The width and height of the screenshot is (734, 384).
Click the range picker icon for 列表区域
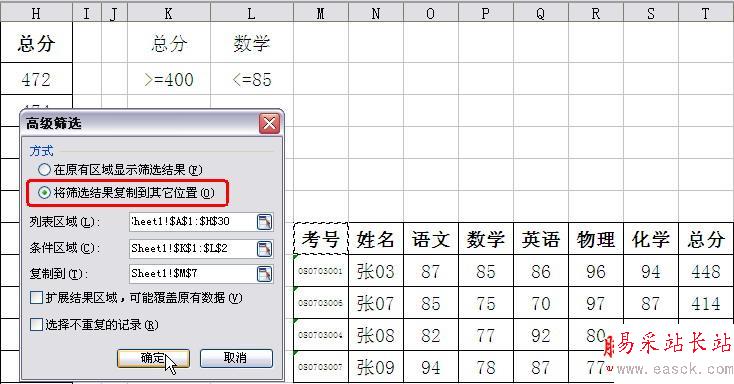(264, 222)
